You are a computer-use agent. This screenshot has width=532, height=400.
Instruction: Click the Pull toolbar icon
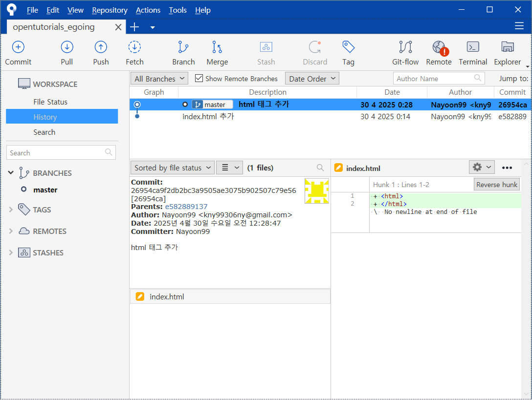67,47
